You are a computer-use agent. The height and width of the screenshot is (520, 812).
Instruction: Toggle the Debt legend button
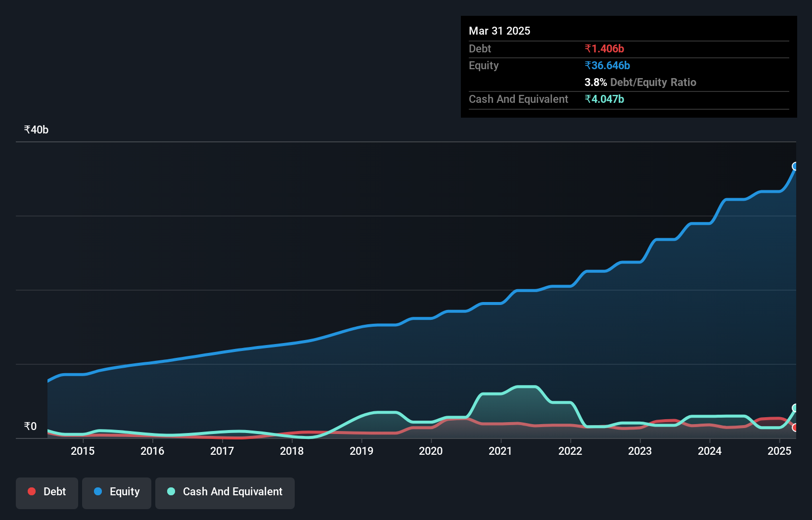tap(47, 493)
